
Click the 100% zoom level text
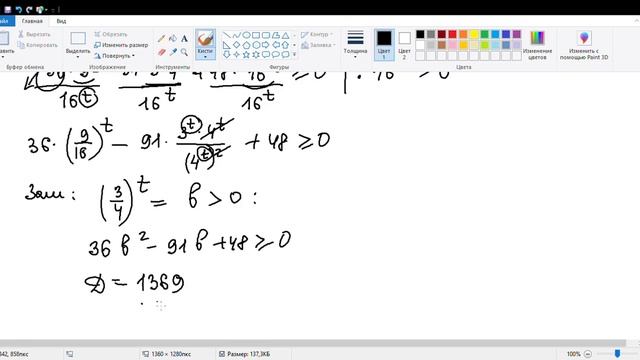[x=573, y=354]
